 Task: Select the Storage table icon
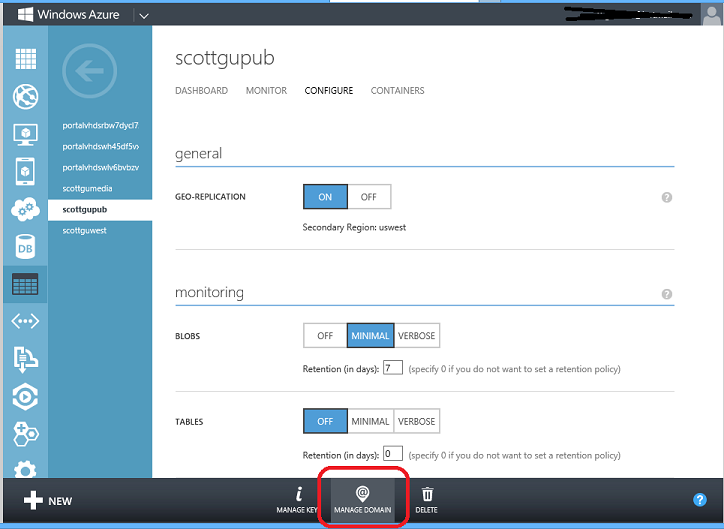(x=25, y=284)
